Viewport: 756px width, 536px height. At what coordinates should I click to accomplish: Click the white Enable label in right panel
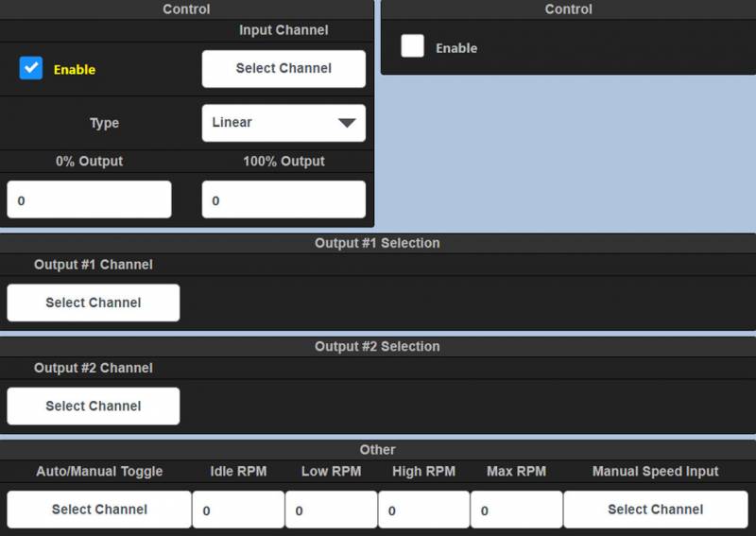456,48
